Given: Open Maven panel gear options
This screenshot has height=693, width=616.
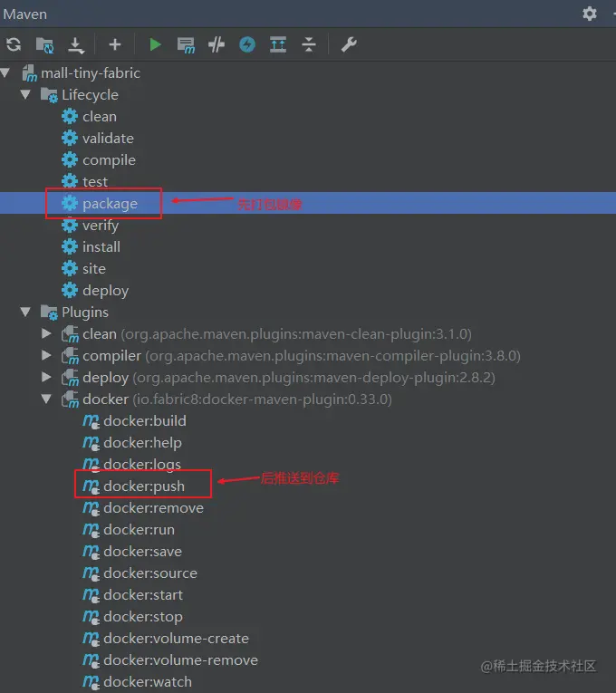Looking at the screenshot, I should point(590,14).
